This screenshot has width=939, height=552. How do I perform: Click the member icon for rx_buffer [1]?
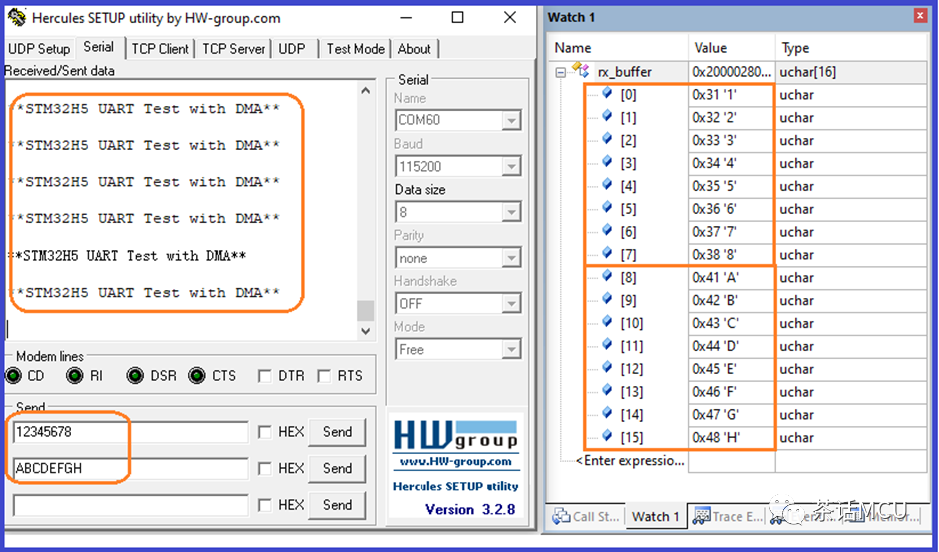click(x=607, y=116)
